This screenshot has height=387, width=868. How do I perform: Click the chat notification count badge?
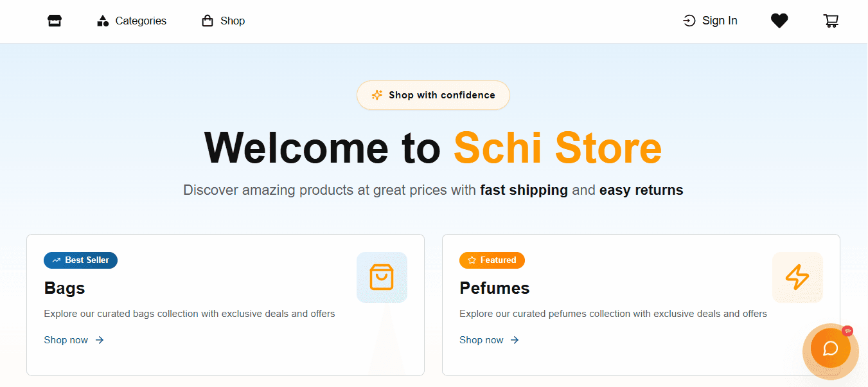(847, 330)
